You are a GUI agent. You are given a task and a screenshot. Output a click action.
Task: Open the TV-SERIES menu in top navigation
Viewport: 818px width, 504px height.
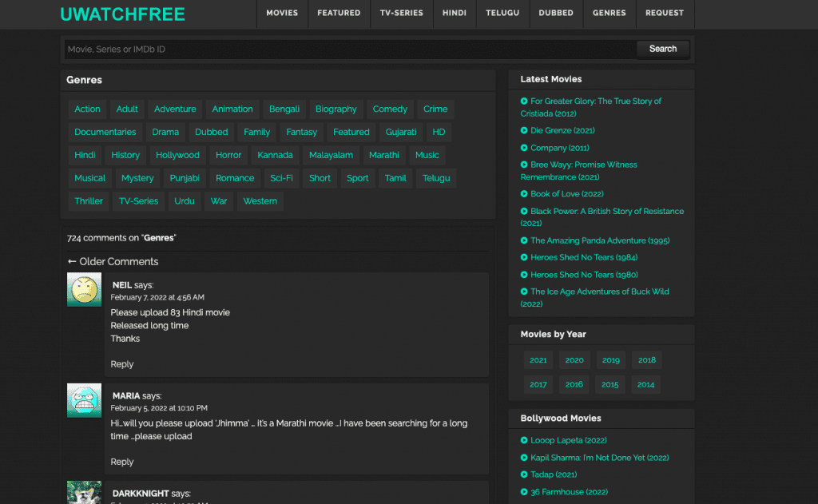pos(401,14)
